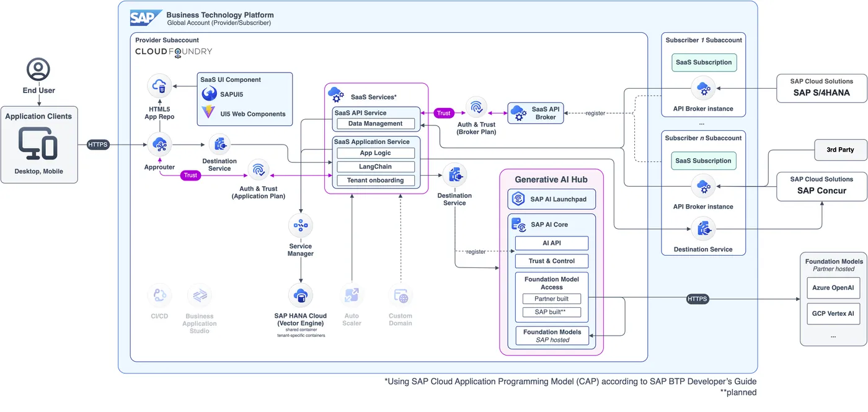Screen dimensions: 868x412
Task: Click the SaaS API Service heading
Action: click(360, 113)
